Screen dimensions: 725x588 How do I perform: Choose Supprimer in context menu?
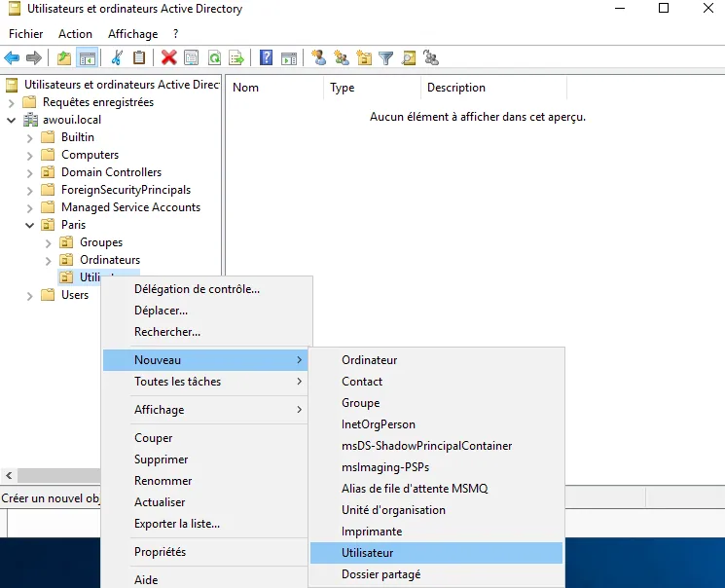point(206,459)
